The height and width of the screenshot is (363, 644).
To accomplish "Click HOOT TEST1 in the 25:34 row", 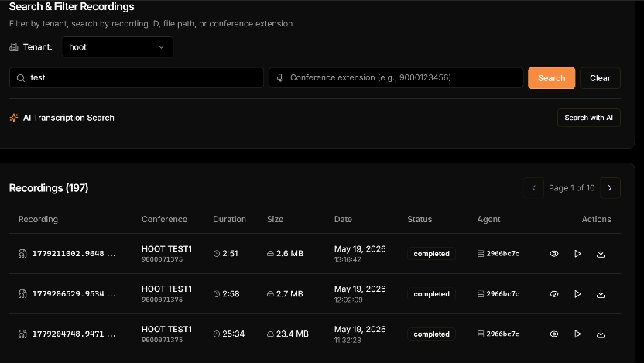I will point(166,329).
